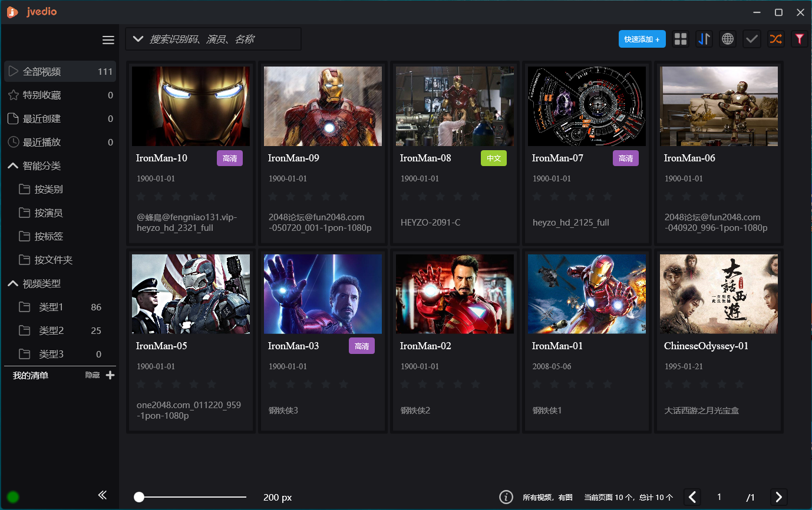Image resolution: width=812 pixels, height=510 pixels.
Task: Open the red filter funnel icon
Action: coord(799,39)
